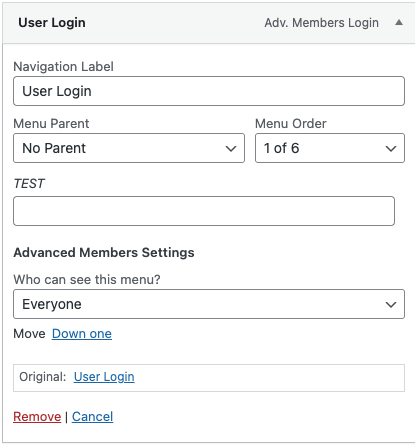The image size is (415, 445).
Task: Click the User Login panel title
Action: 52,23
